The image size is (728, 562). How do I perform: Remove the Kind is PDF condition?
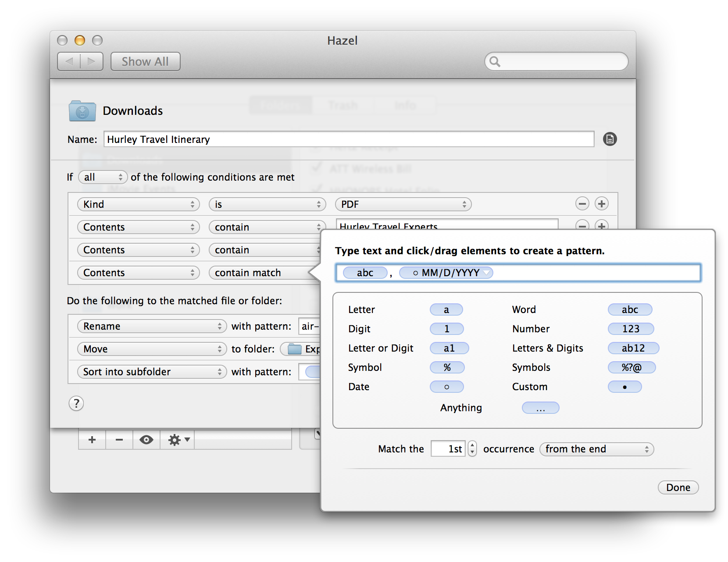pyautogui.click(x=582, y=204)
